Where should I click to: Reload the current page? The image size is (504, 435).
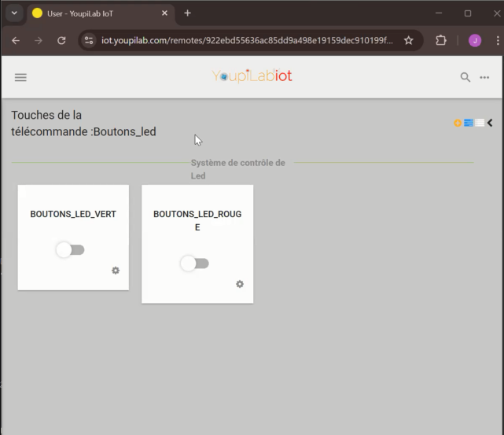(x=61, y=40)
